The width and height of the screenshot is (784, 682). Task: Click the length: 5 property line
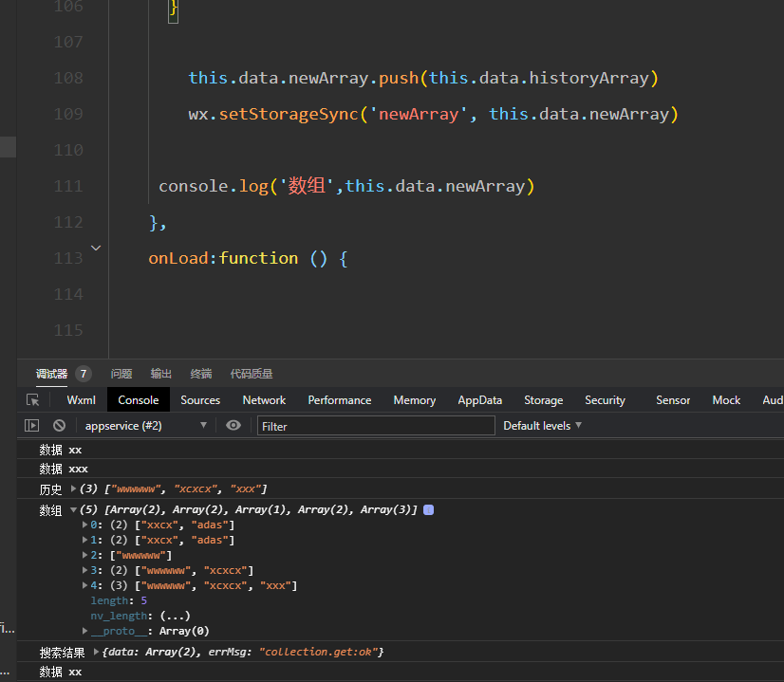click(119, 600)
